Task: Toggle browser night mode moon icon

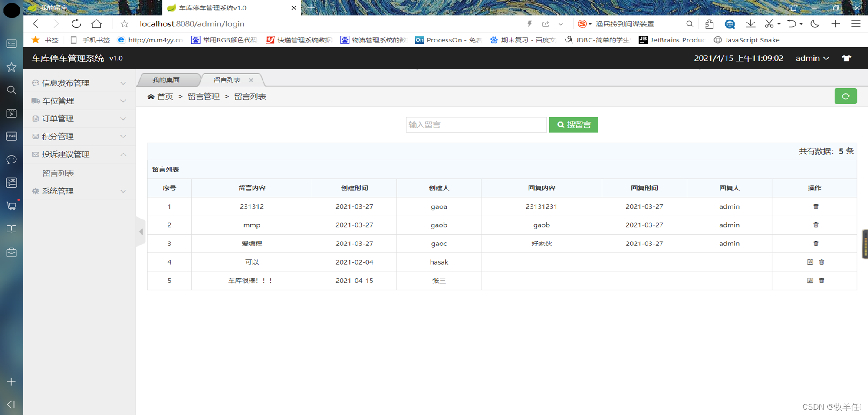Action: pos(815,24)
